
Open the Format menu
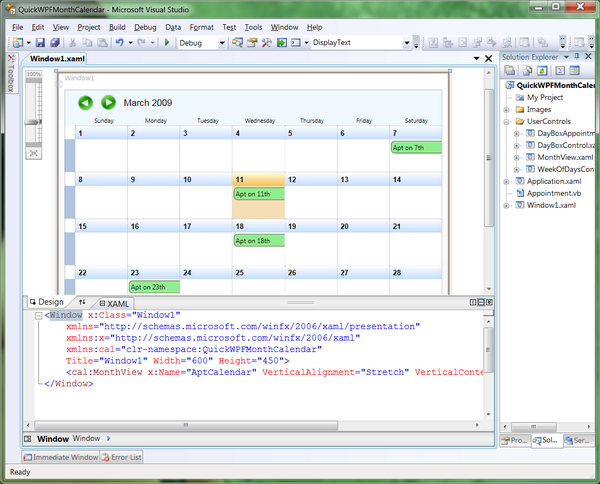click(x=202, y=27)
